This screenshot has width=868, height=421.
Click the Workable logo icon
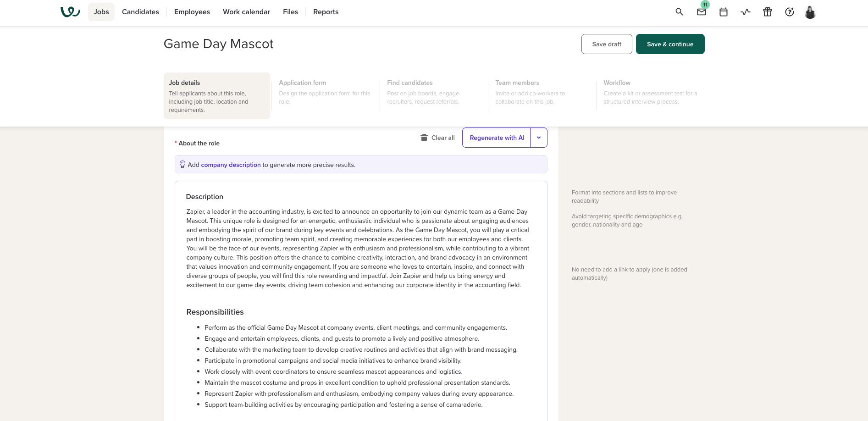point(70,12)
